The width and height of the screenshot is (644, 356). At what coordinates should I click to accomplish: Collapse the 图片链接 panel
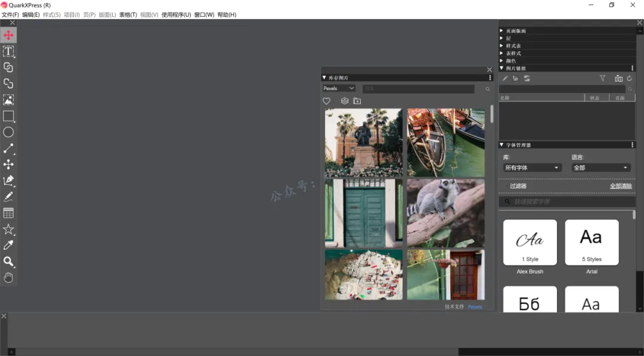(x=501, y=68)
